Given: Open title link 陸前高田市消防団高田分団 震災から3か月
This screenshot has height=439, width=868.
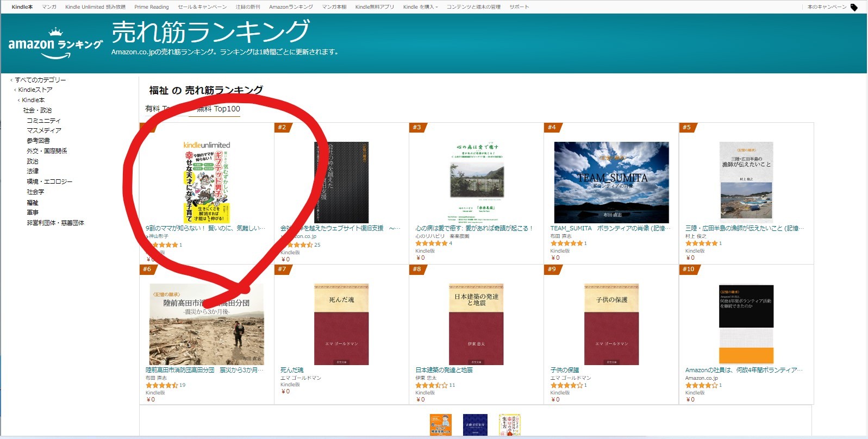Looking at the screenshot, I should [205, 370].
